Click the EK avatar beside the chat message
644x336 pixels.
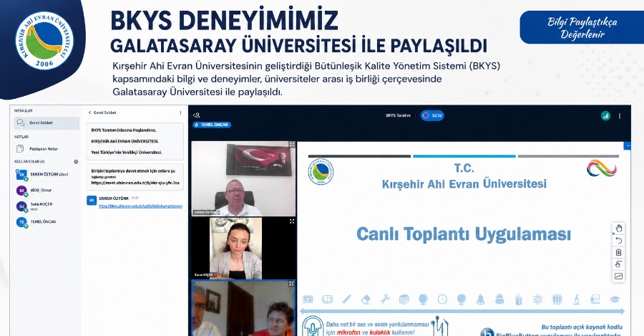(x=92, y=201)
